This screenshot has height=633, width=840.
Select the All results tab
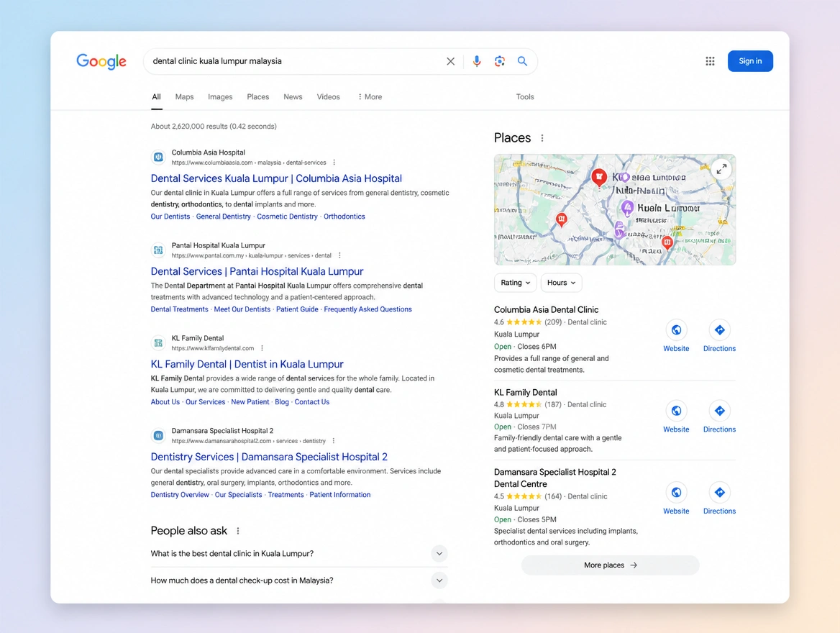pos(157,97)
